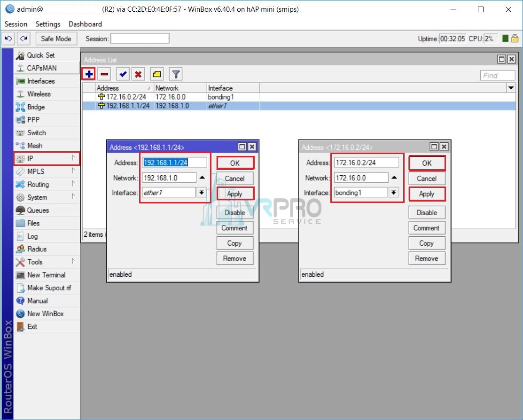This screenshot has width=523, height=420.
Task: Open Quick Set in sidebar
Action: (47, 55)
